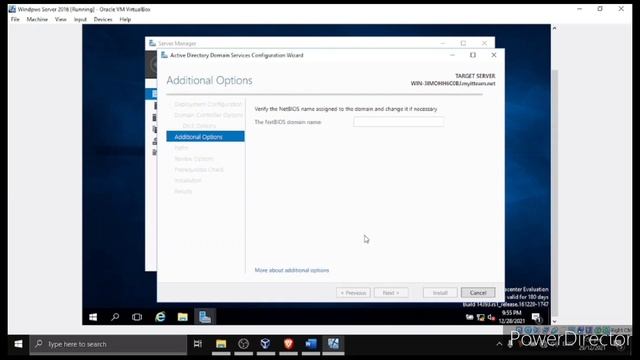Maximize the AD DS wizard window
Screen dimensions: 640x360
(473, 55)
